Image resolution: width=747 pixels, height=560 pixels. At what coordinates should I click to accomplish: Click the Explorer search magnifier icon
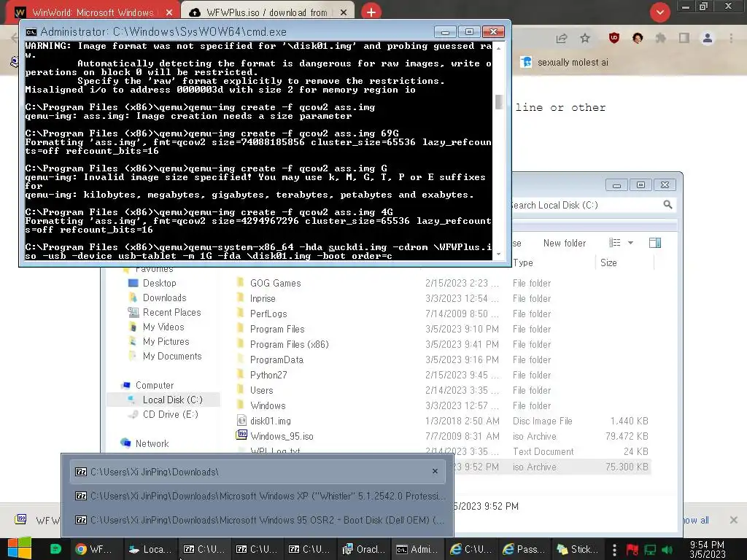(668, 205)
